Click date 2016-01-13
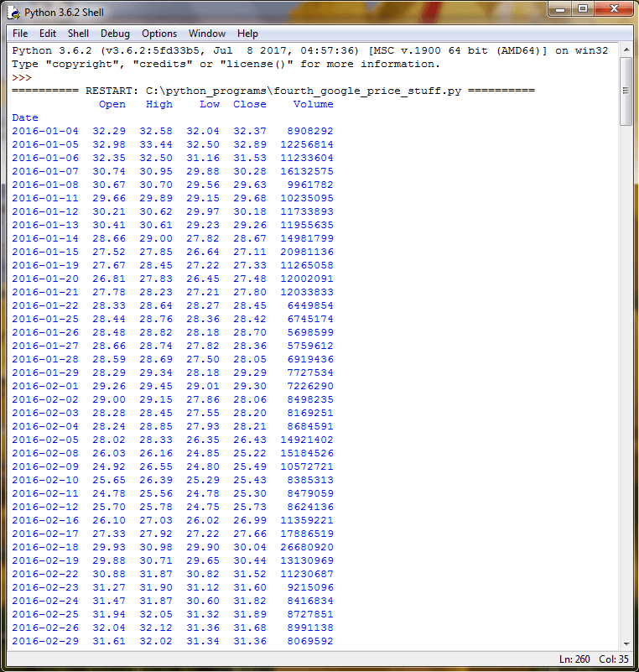The height and width of the screenshot is (672, 639). click(x=45, y=225)
